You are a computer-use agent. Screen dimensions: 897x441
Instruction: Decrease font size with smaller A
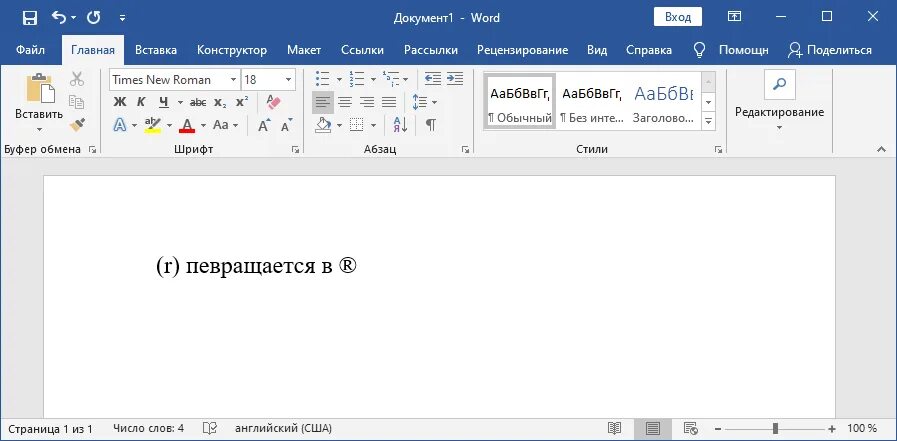click(286, 125)
